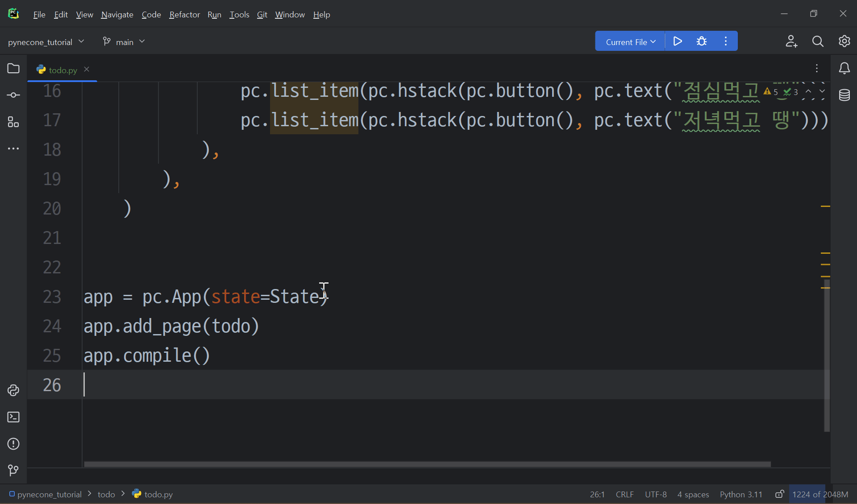Screen dimensions: 857x504
Task: Toggle read-only lock in status bar
Action: click(779, 494)
